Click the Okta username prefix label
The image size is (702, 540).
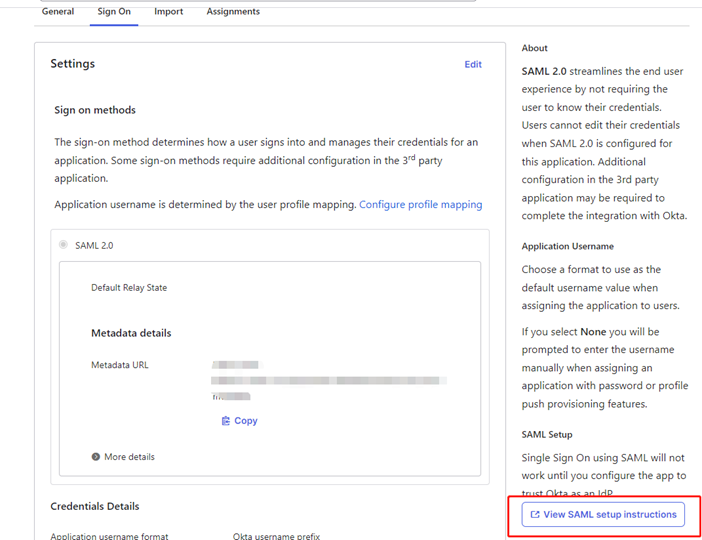276,536
